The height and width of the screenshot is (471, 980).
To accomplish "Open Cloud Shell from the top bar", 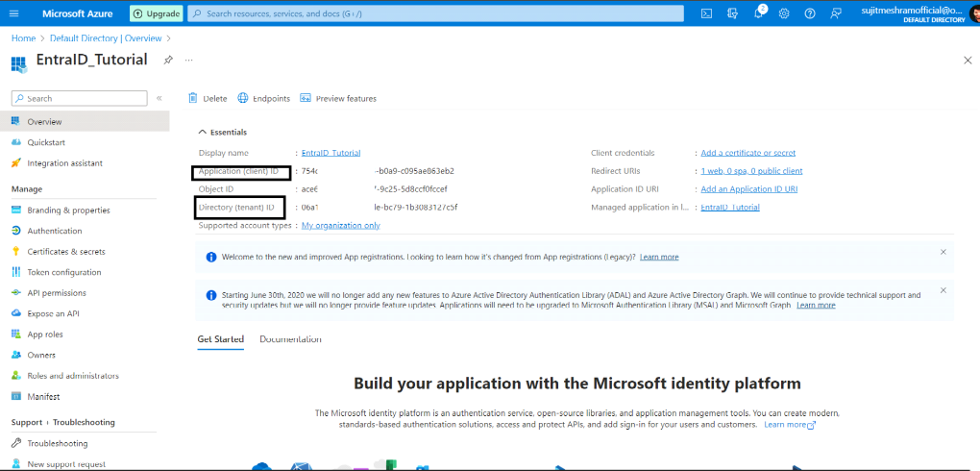I will pos(706,13).
